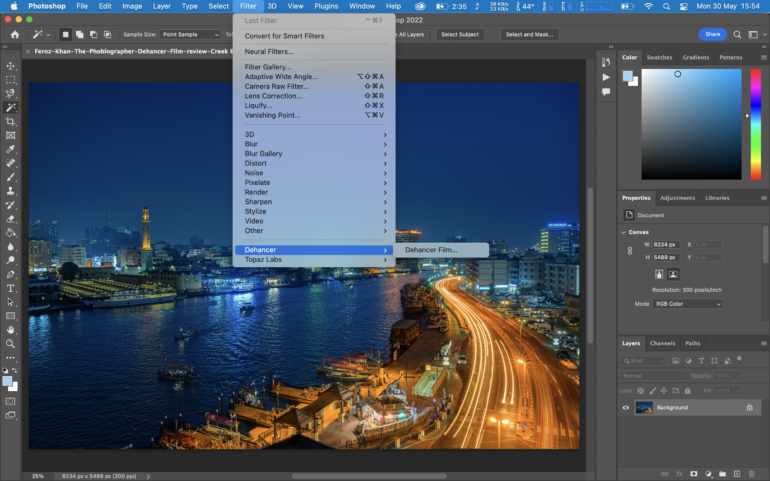Click the Home icon in options bar
This screenshot has width=770, height=481.
(15, 34)
